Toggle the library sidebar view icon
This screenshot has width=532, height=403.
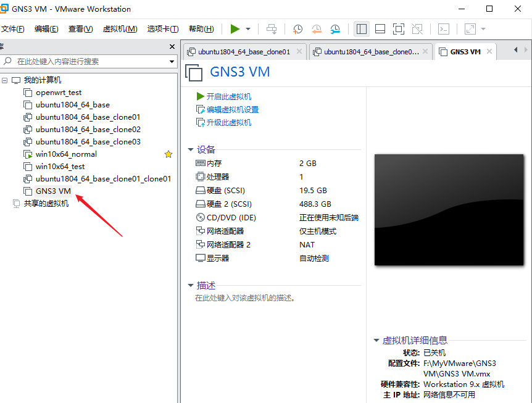[x=361, y=29]
